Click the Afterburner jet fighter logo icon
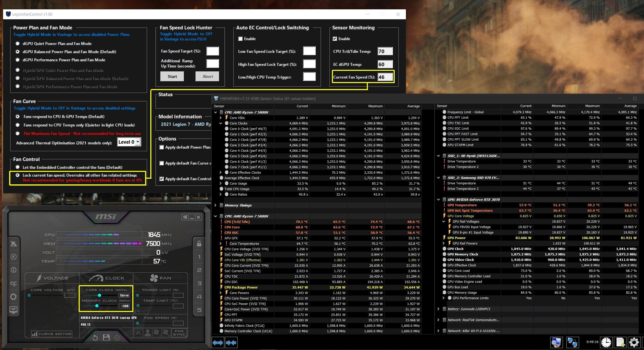This screenshot has height=350, width=644. pos(14,244)
